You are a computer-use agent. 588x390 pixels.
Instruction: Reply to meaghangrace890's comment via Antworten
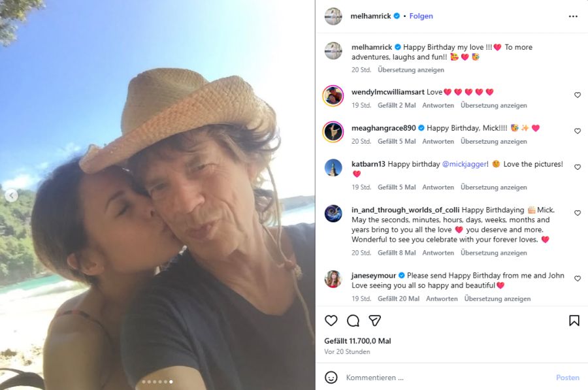click(438, 141)
